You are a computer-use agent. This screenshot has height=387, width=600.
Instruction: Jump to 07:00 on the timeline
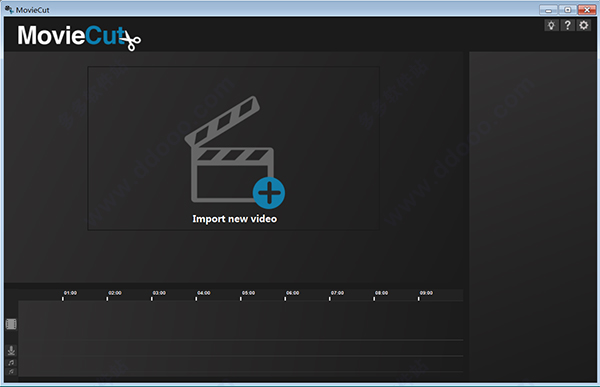337,293
